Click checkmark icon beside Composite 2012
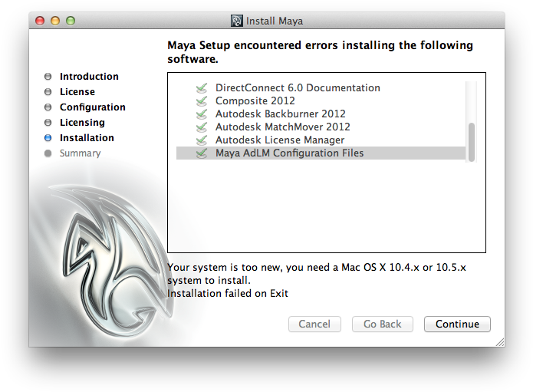The image size is (533, 392). (202, 101)
